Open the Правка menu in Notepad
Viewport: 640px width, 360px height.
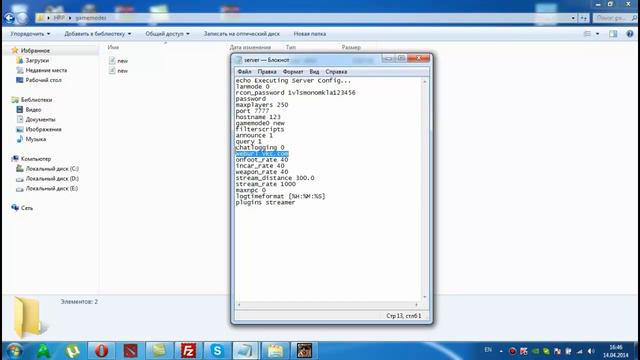point(267,72)
